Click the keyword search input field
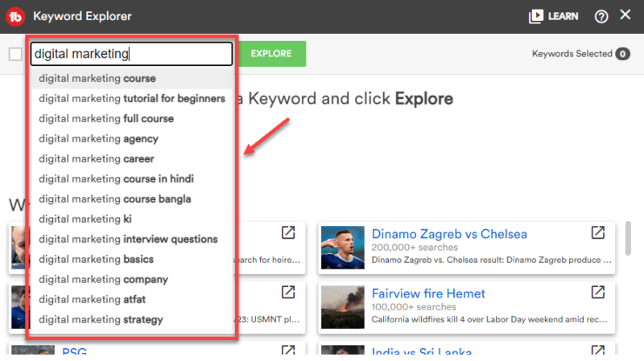644x361 pixels. (x=131, y=54)
